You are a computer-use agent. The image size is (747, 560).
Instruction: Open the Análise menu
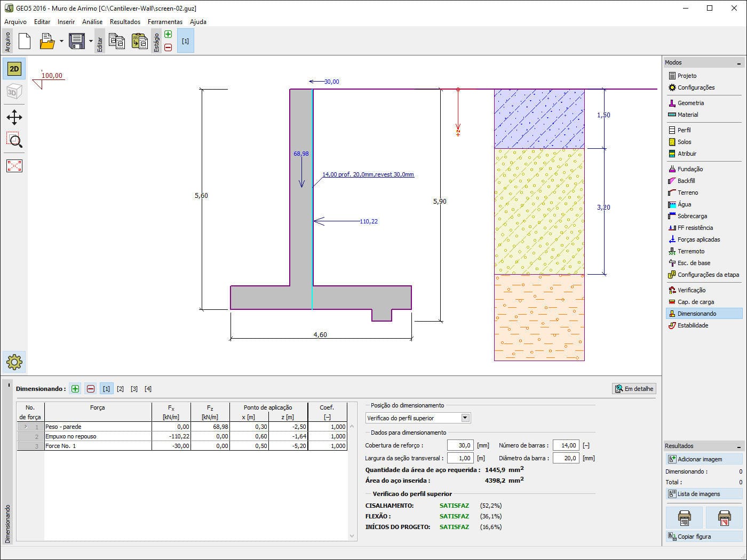(92, 22)
